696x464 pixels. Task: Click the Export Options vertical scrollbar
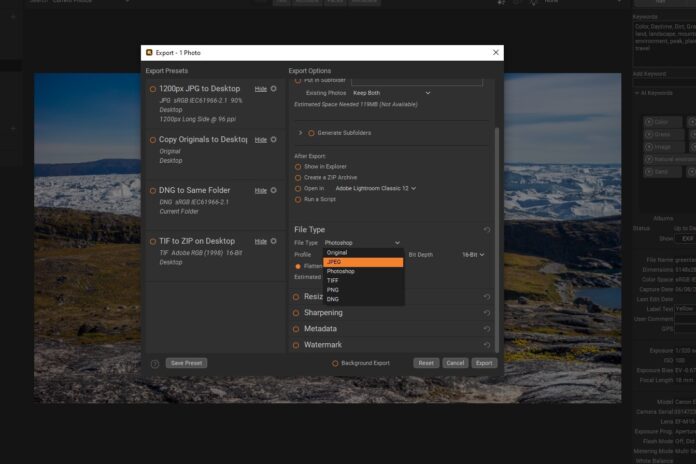497,240
